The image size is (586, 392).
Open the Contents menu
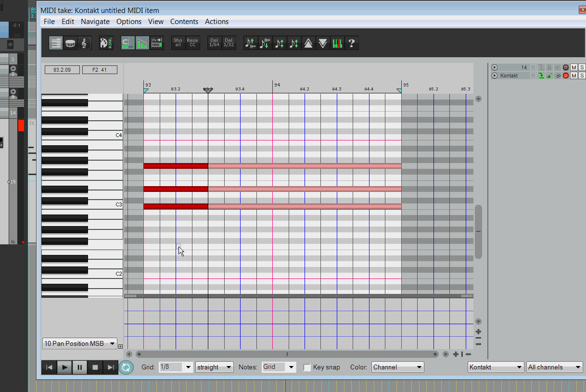184,22
